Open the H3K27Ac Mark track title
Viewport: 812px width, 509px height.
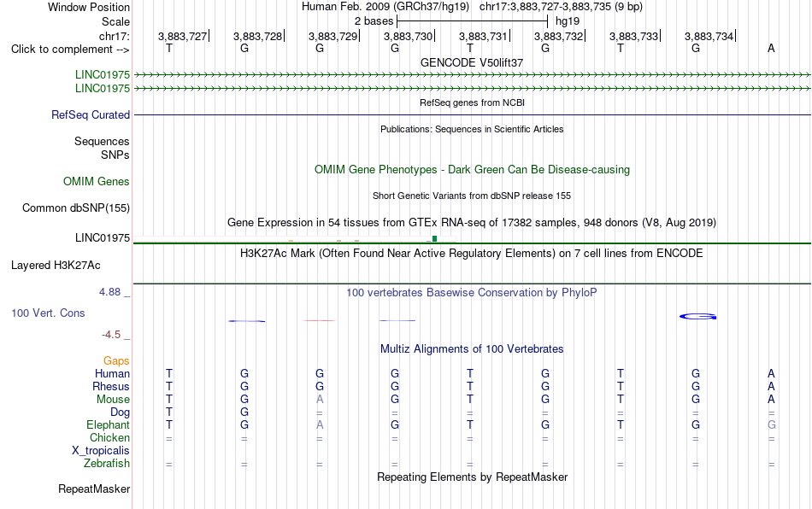point(472,253)
